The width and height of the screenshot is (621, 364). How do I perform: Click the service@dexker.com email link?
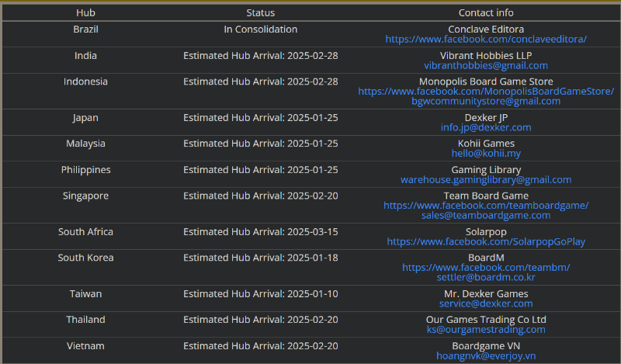click(x=486, y=303)
